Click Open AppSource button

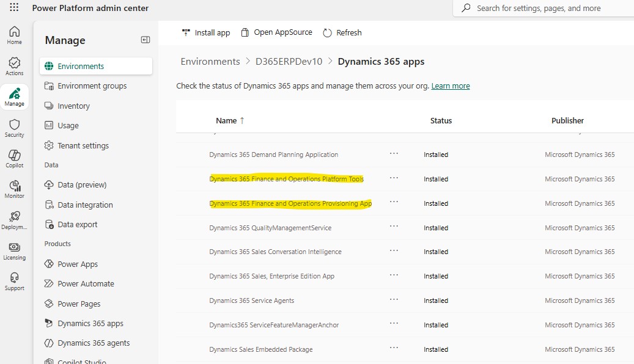tap(276, 32)
